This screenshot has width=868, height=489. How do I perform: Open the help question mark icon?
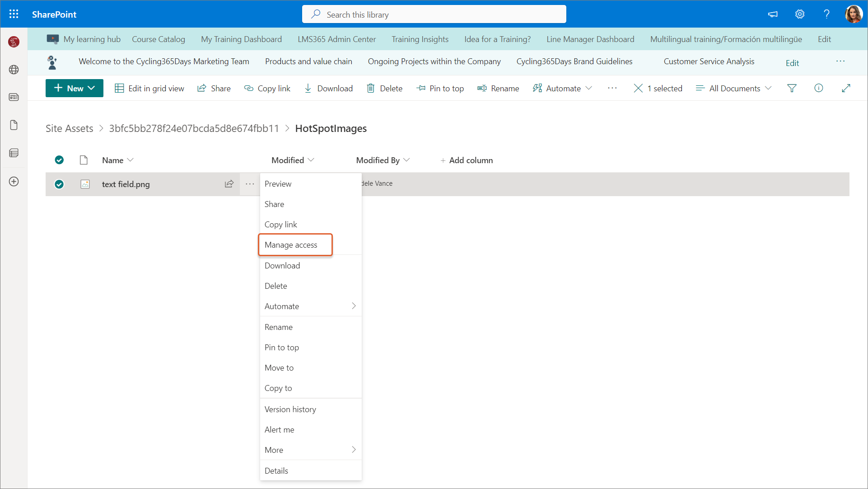tap(826, 14)
